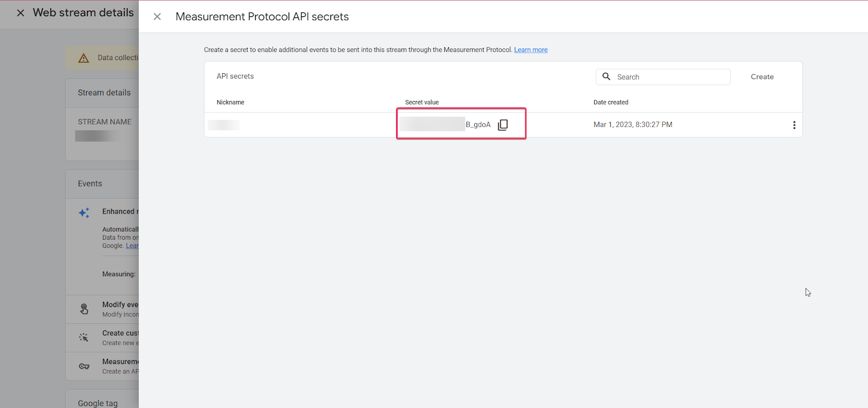Click the data collection warning triangle icon
The height and width of the screenshot is (408, 868).
click(x=84, y=58)
